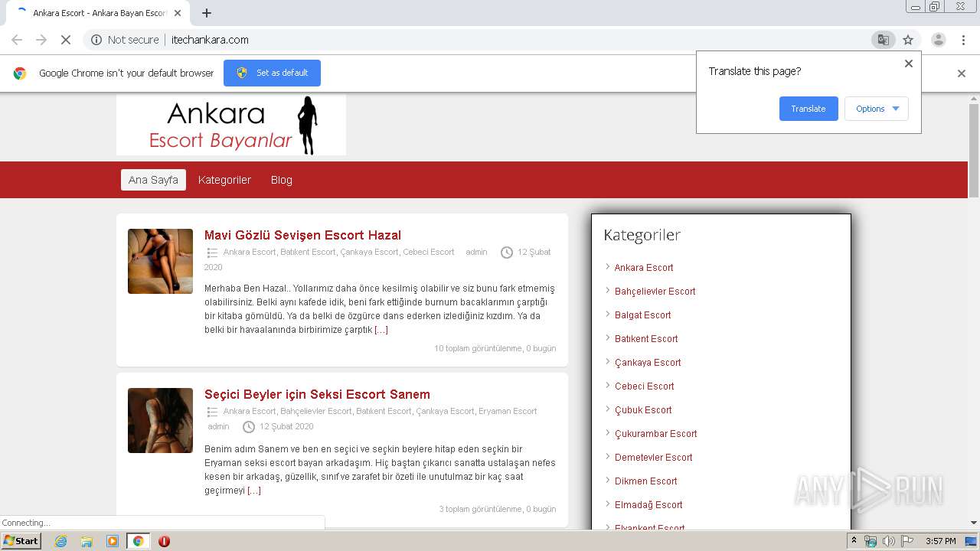Open the Chrome profile avatar
The image size is (980, 551).
click(x=939, y=40)
